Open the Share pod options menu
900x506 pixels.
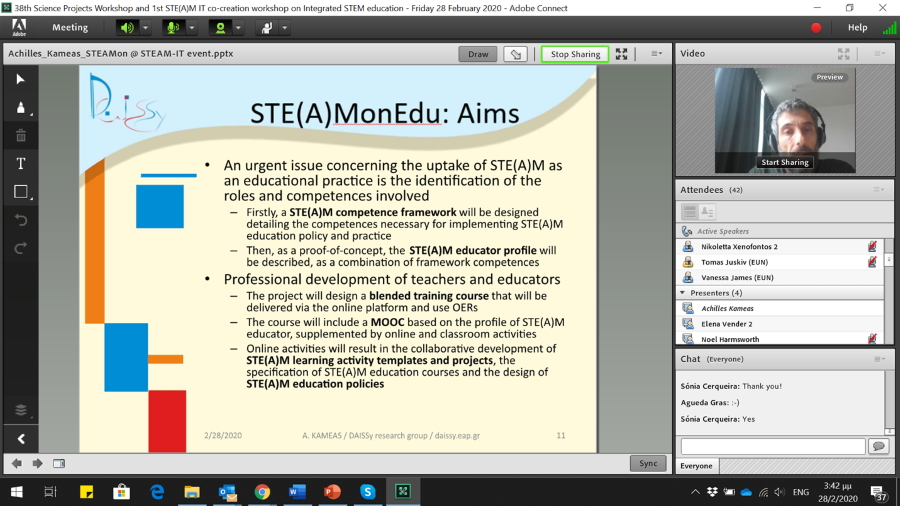click(x=656, y=54)
